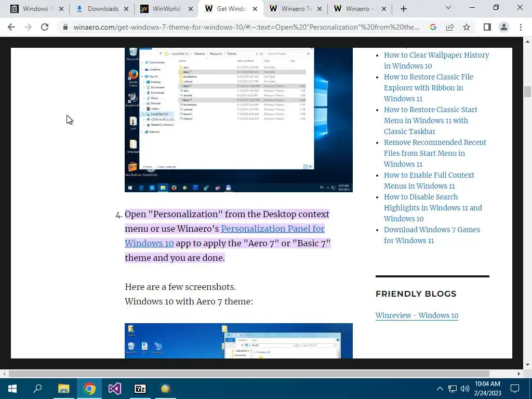Open Google search side icon in address bar
The width and height of the screenshot is (532, 399).
433,27
